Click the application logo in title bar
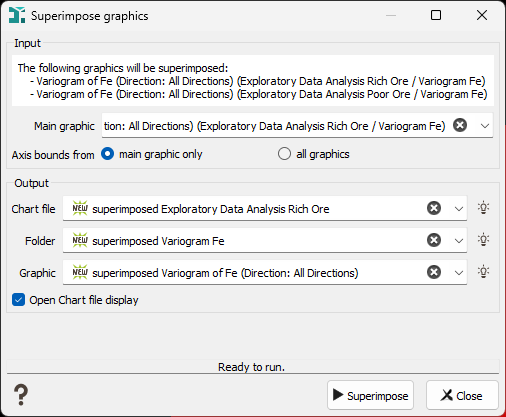506x417 pixels. (x=17, y=15)
